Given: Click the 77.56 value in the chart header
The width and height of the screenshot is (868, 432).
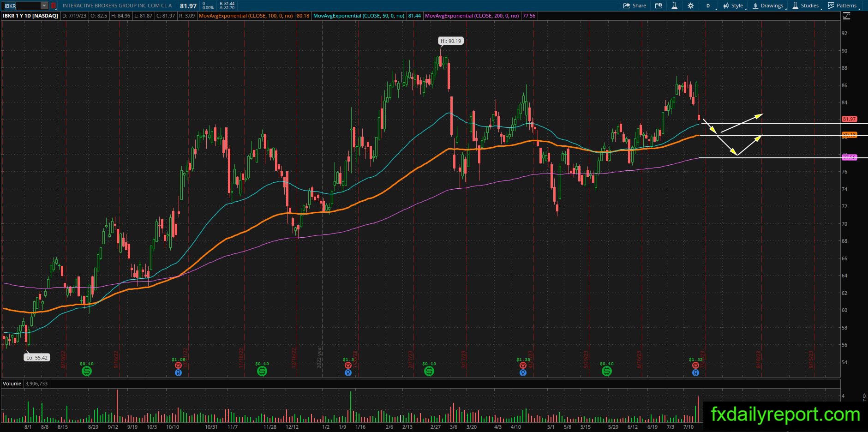Looking at the screenshot, I should click(x=529, y=16).
